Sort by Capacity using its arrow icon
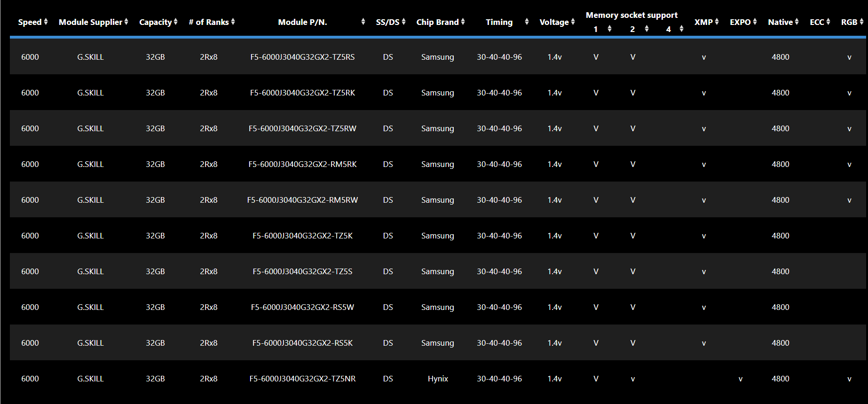The height and width of the screenshot is (404, 868). [175, 22]
